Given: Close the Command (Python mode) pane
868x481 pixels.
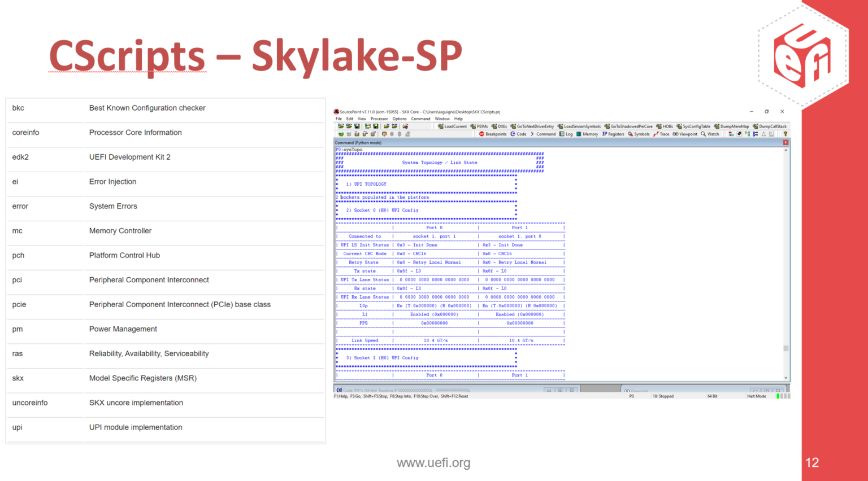Looking at the screenshot, I should (785, 142).
